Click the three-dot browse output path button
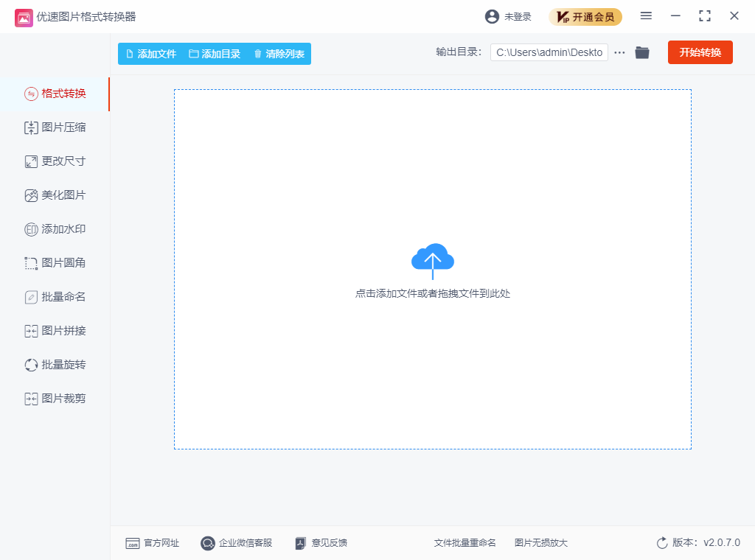Viewport: 755px width, 560px height. 619,52
